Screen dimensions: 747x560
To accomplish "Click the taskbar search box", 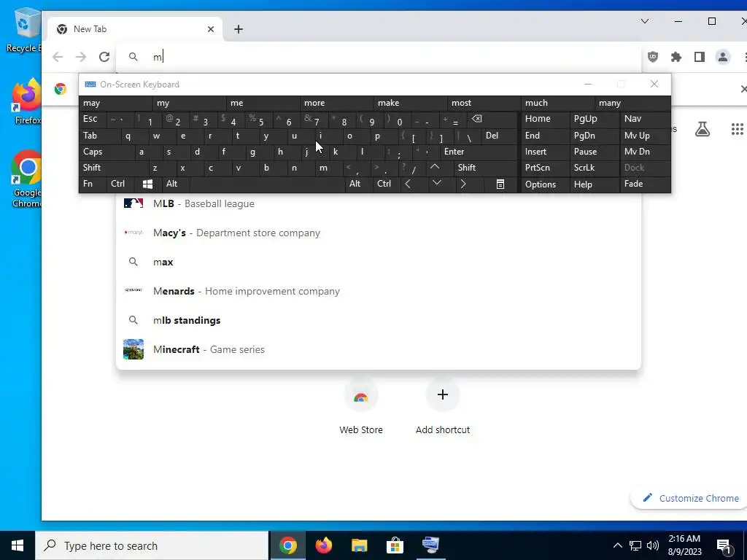I will 152,545.
